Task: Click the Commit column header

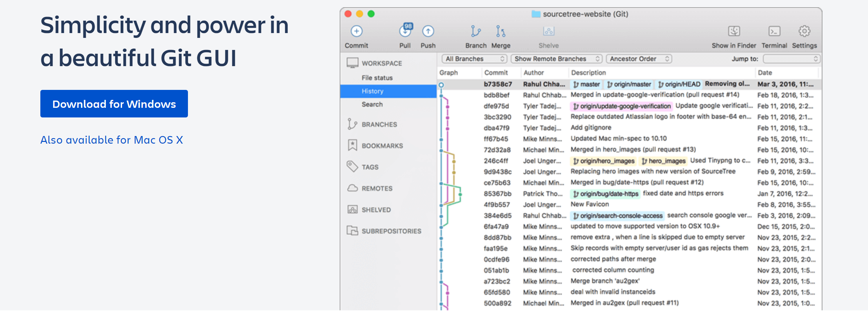Action: tap(496, 73)
